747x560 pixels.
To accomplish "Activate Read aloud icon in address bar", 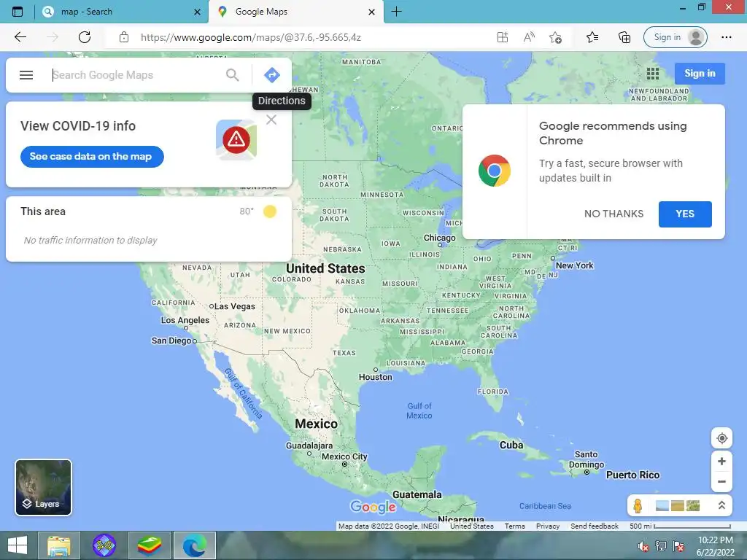I will coord(529,37).
